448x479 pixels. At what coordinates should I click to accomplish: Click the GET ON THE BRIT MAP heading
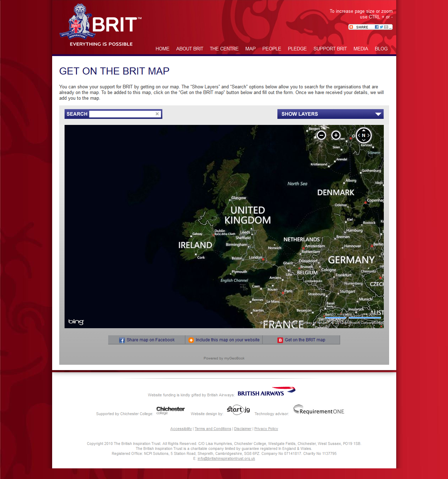(x=114, y=71)
